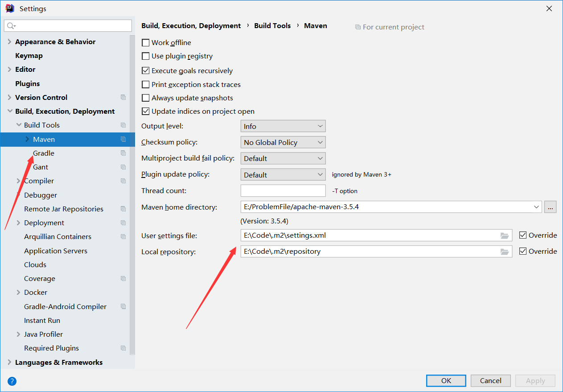This screenshot has height=392, width=563.
Task: Open Instant Run settings page
Action: [42, 321]
